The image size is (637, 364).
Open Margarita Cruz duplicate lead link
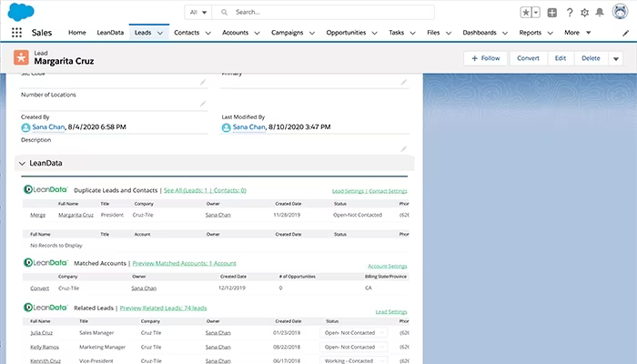[x=76, y=215]
